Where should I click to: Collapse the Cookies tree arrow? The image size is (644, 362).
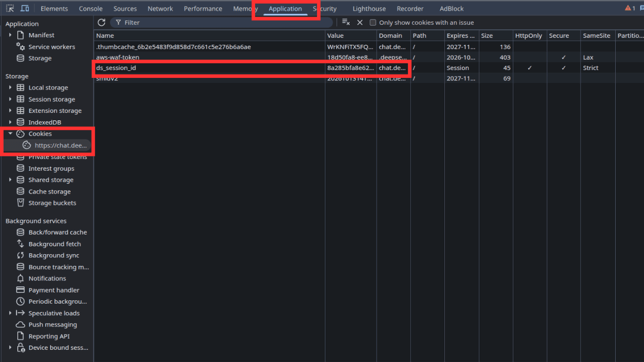[x=10, y=134]
